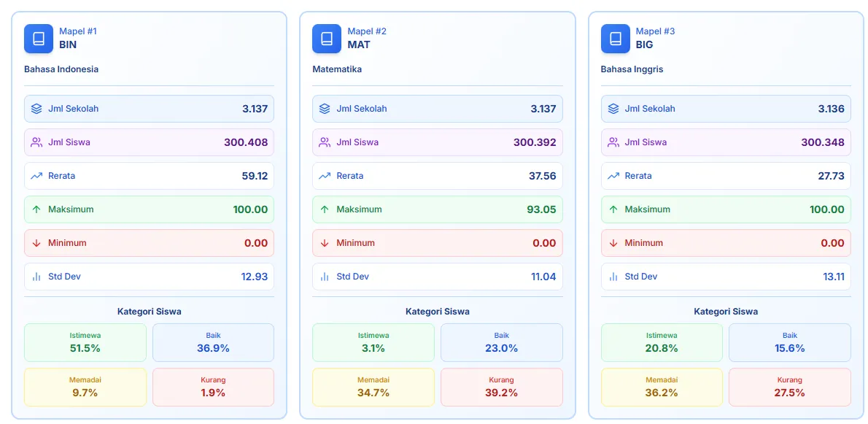The image size is (868, 424).
Task: Click the layers icon beside Jml Sekolah in Bahasa Indonesia
Action: pos(36,109)
